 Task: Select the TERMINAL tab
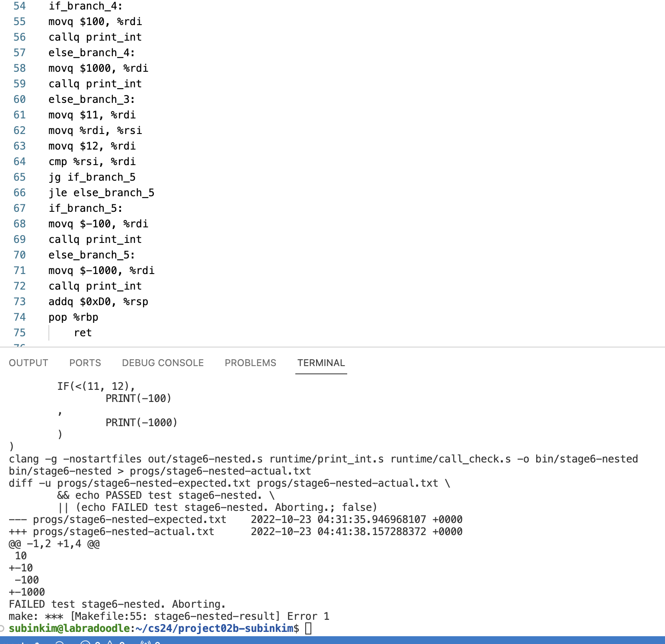click(321, 363)
